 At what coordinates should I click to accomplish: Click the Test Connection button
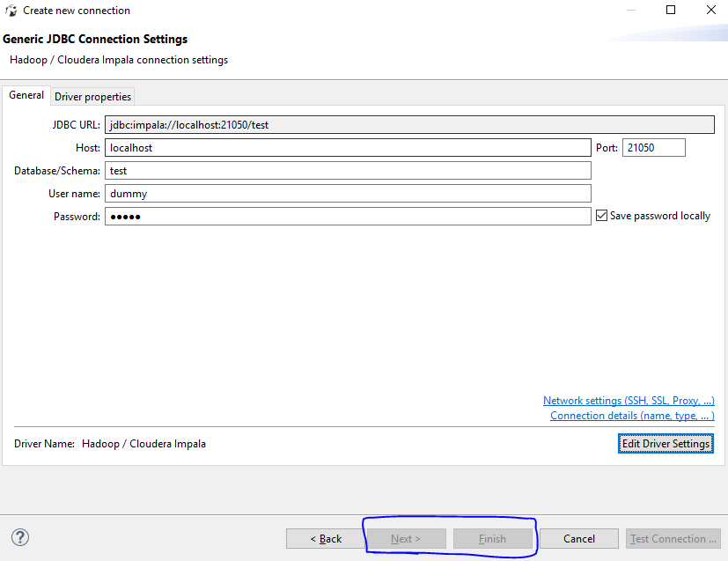click(x=673, y=539)
